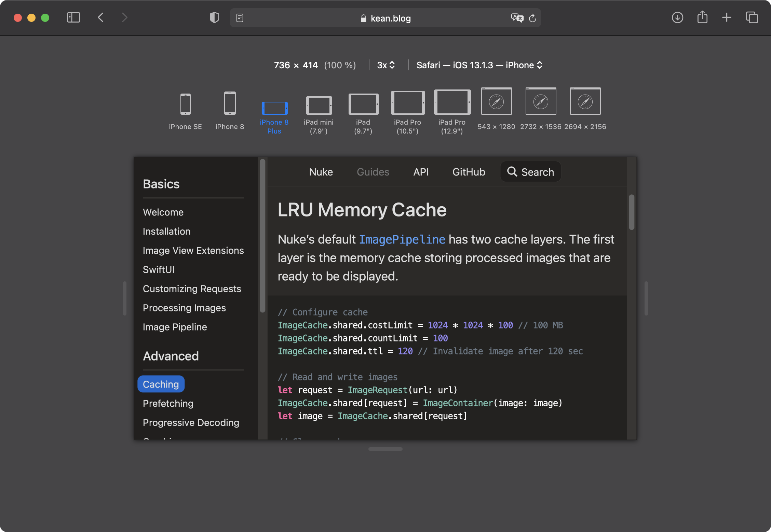
Task: Click the lock icon beside kean.blog
Action: point(363,18)
